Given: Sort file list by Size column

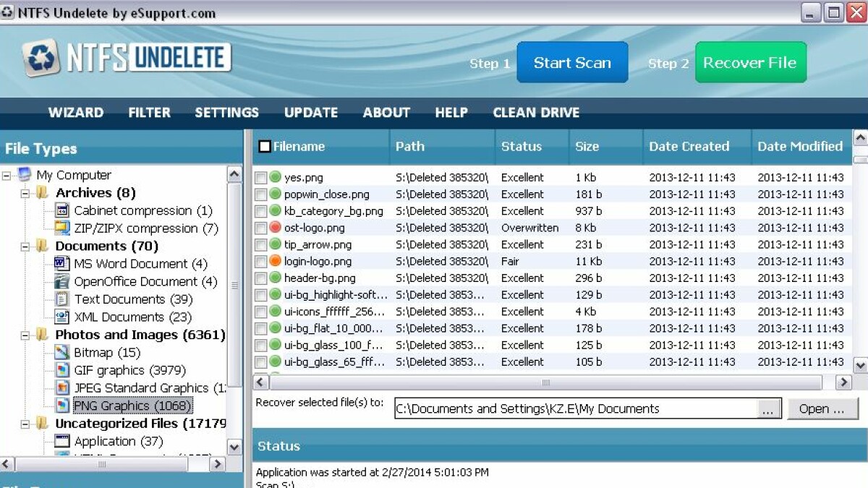Looking at the screenshot, I should pyautogui.click(x=606, y=147).
